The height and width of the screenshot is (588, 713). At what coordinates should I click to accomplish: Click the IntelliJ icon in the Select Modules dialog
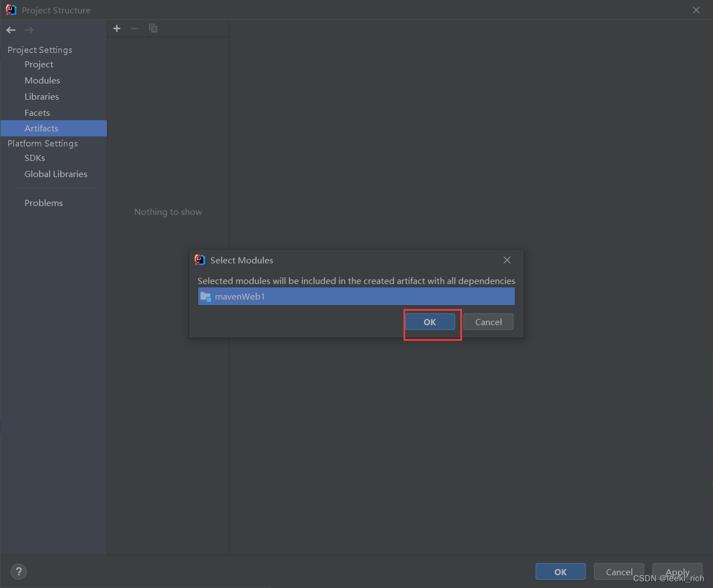pyautogui.click(x=200, y=259)
